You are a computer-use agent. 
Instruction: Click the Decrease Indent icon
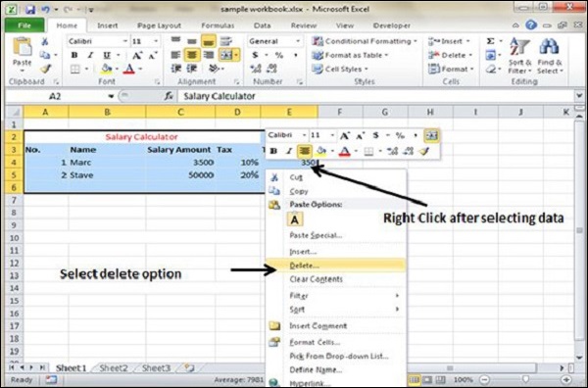pyautogui.click(x=175, y=69)
